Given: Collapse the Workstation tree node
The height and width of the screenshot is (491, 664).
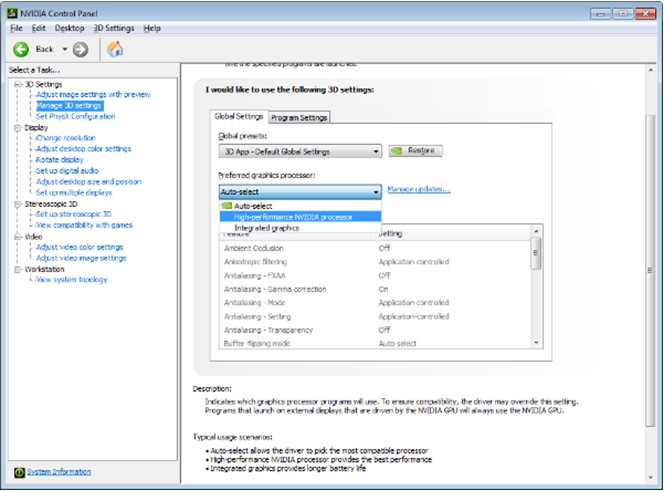Looking at the screenshot, I should 17,269.
